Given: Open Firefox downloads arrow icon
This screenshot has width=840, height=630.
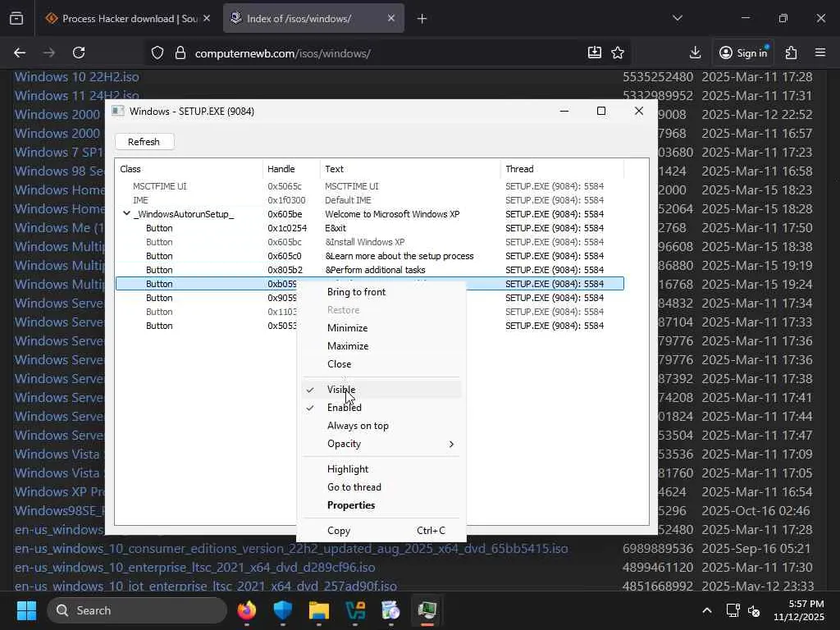Looking at the screenshot, I should pyautogui.click(x=695, y=52).
